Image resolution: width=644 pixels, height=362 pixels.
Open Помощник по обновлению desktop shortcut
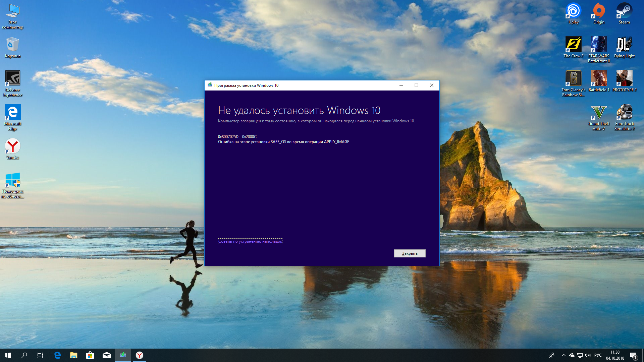point(13,185)
